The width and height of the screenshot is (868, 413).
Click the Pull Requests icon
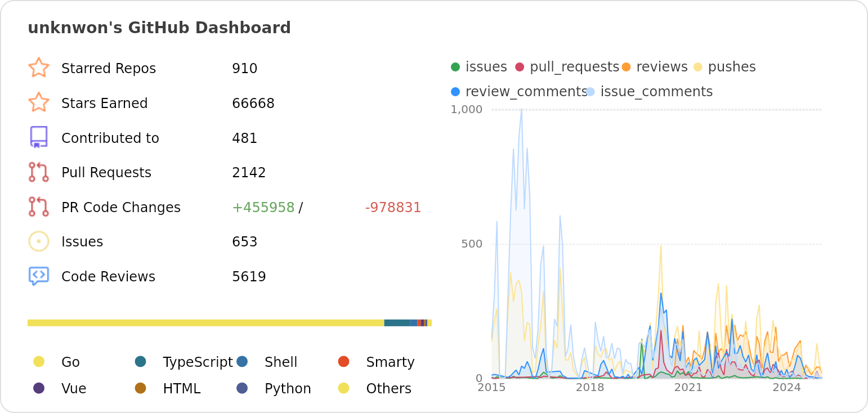point(39,172)
